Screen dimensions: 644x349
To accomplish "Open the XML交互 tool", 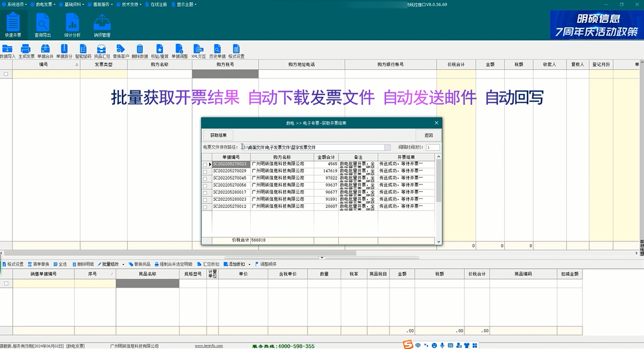I will click(x=198, y=51).
